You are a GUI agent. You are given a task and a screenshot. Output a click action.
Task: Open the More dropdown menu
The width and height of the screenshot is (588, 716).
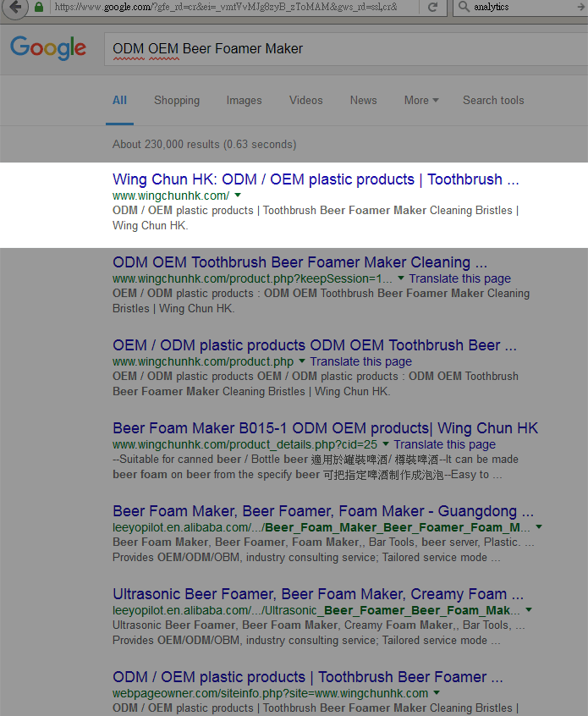pyautogui.click(x=421, y=101)
